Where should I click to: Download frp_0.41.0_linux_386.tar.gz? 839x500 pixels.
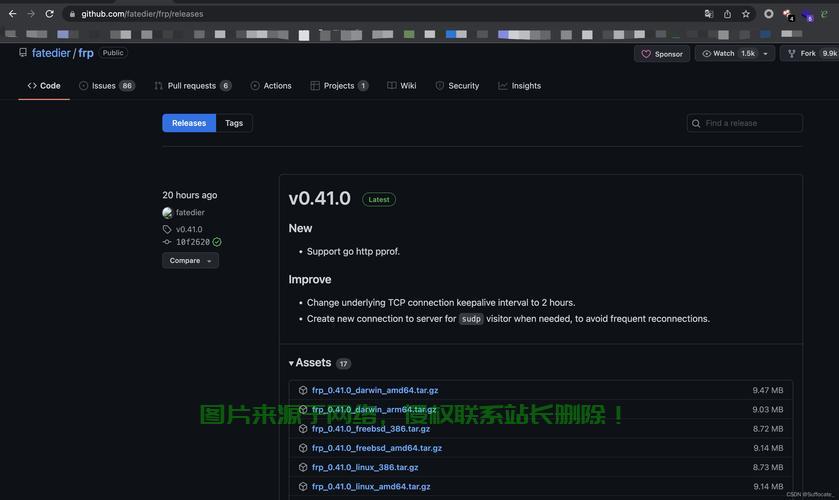click(x=365, y=467)
